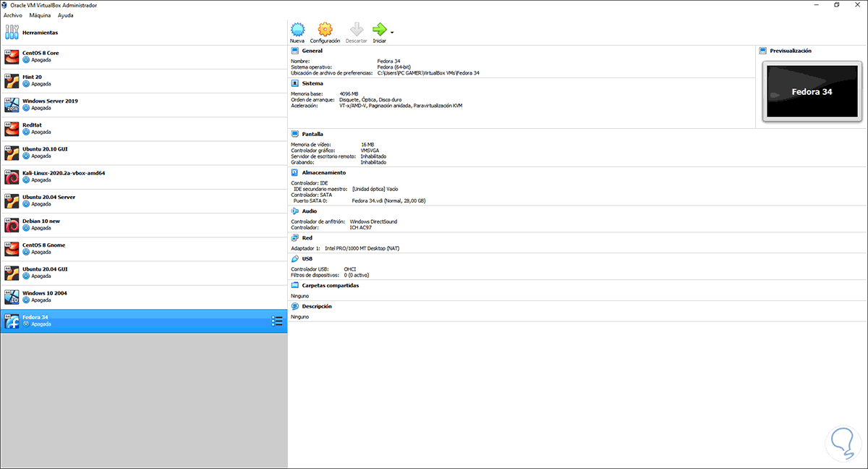
Task: Select Ubuntu 20.04 GUI VM icon
Action: (12, 273)
